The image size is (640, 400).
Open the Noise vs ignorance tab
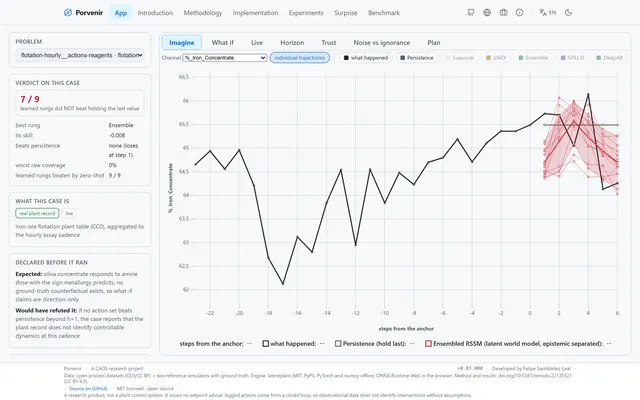pos(382,42)
